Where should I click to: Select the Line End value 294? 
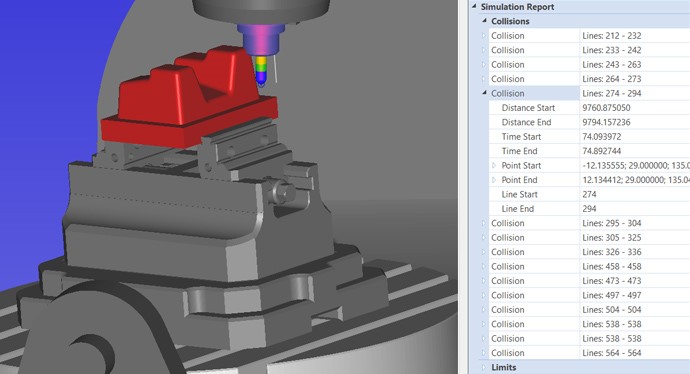point(589,209)
